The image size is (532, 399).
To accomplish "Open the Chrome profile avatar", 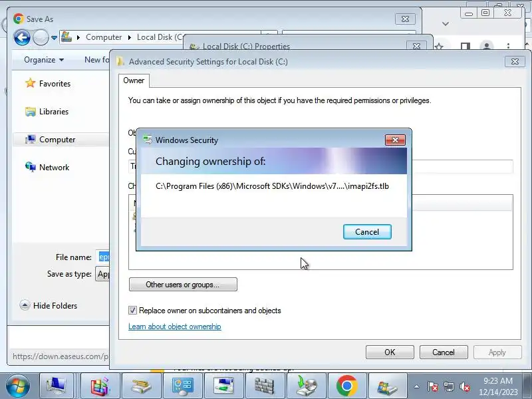I will click(487, 46).
